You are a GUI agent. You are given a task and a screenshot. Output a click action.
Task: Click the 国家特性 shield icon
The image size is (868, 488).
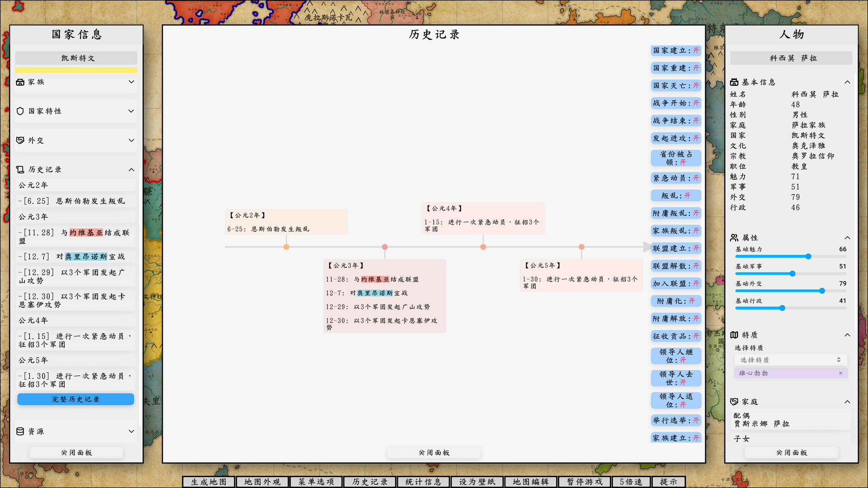pyautogui.click(x=20, y=111)
